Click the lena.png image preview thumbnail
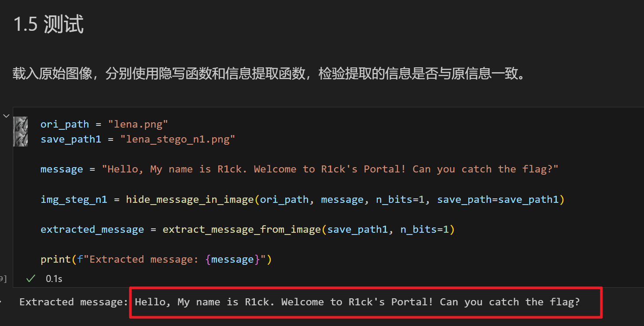The image size is (644, 326). (x=21, y=125)
